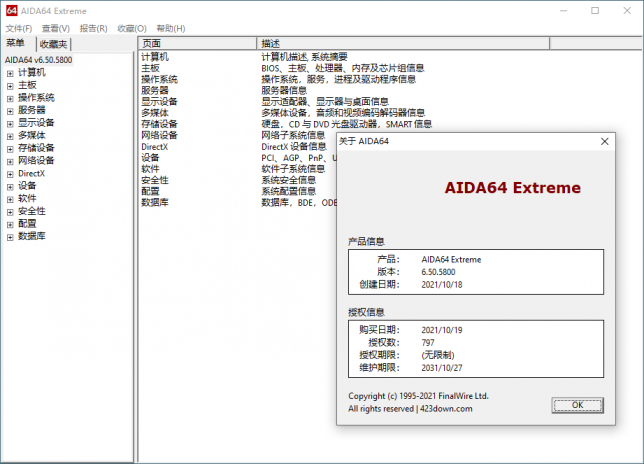Viewport: 644px width, 464px height.
Task: Expand the 软件 tree node
Action: pos(10,200)
